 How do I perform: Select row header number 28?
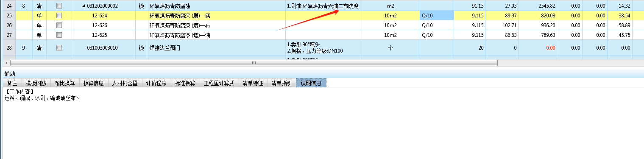pyautogui.click(x=10, y=47)
